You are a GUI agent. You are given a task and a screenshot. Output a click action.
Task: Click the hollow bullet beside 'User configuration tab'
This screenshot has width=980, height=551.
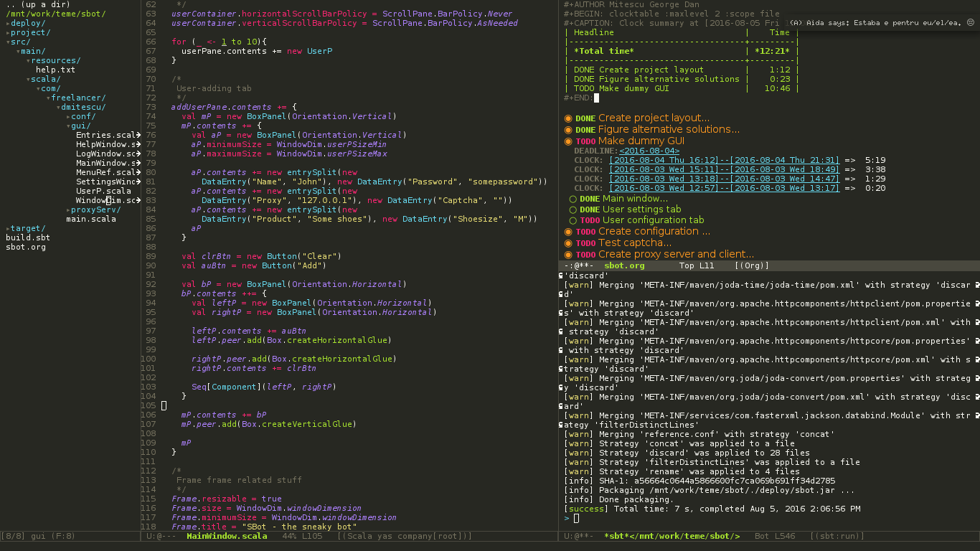[573, 220]
